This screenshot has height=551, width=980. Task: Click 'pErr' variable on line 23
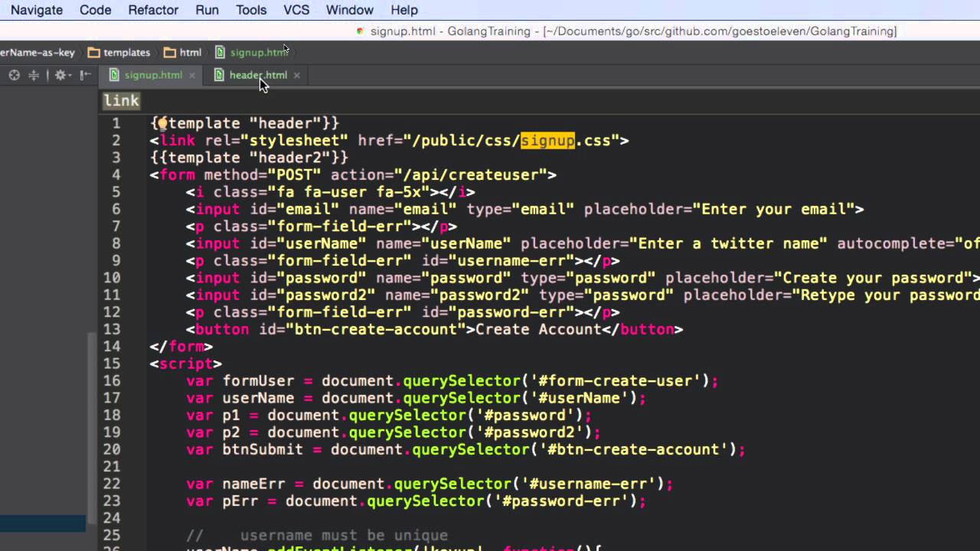pyautogui.click(x=240, y=501)
